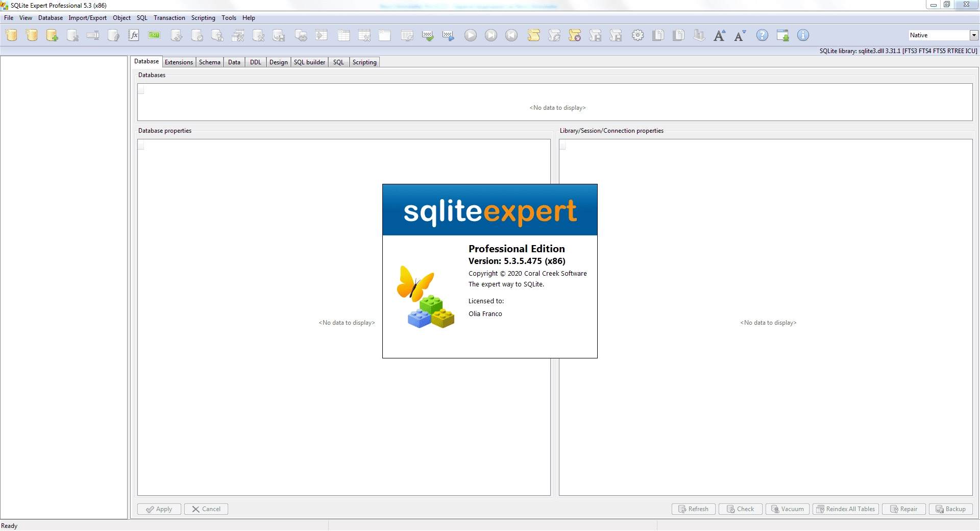Click the second cylinder icon for in-memory database
The height and width of the screenshot is (531, 980).
(x=32, y=35)
